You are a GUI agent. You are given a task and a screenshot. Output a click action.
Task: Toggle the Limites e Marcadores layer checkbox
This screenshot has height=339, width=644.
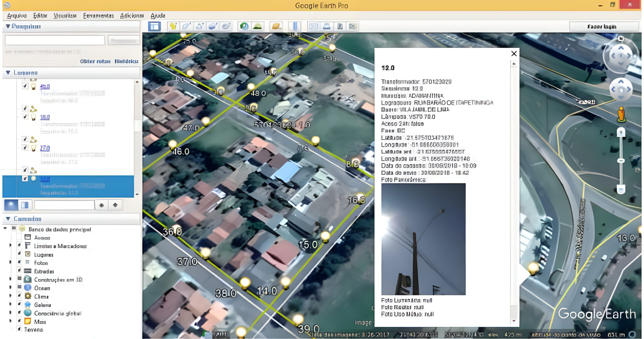[x=19, y=245]
